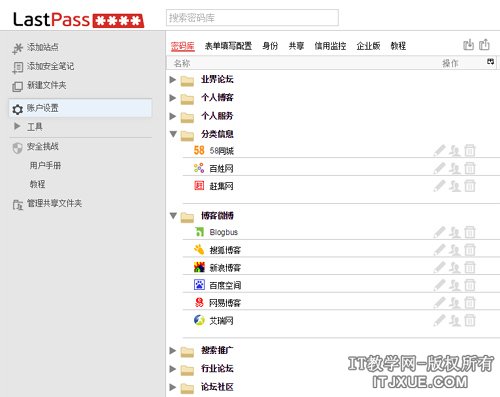Click the LastPass logo

78,20
